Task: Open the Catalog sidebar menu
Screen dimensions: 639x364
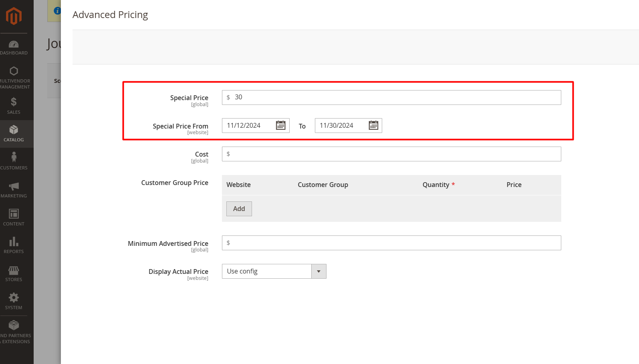Action: pyautogui.click(x=14, y=134)
